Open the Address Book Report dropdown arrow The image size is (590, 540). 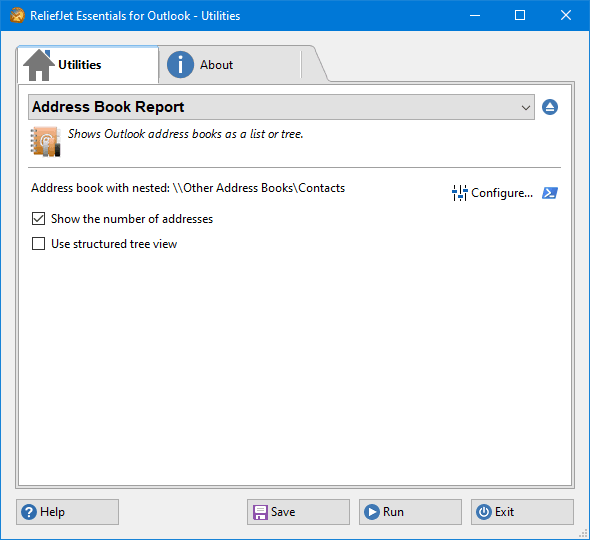526,108
